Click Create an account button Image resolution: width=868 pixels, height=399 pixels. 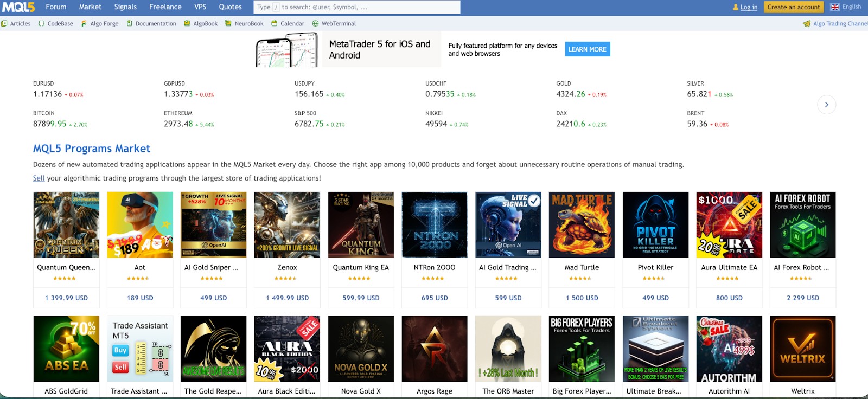click(794, 7)
